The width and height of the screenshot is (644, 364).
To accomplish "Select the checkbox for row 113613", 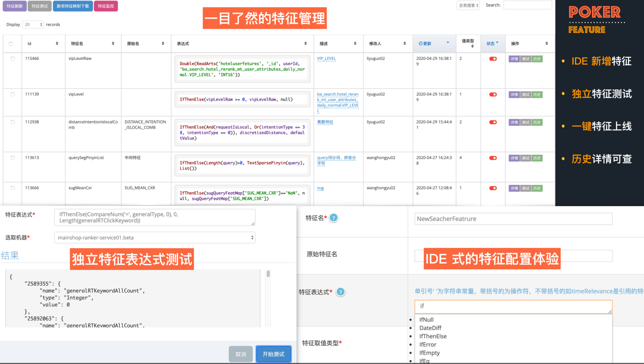I will point(12,158).
